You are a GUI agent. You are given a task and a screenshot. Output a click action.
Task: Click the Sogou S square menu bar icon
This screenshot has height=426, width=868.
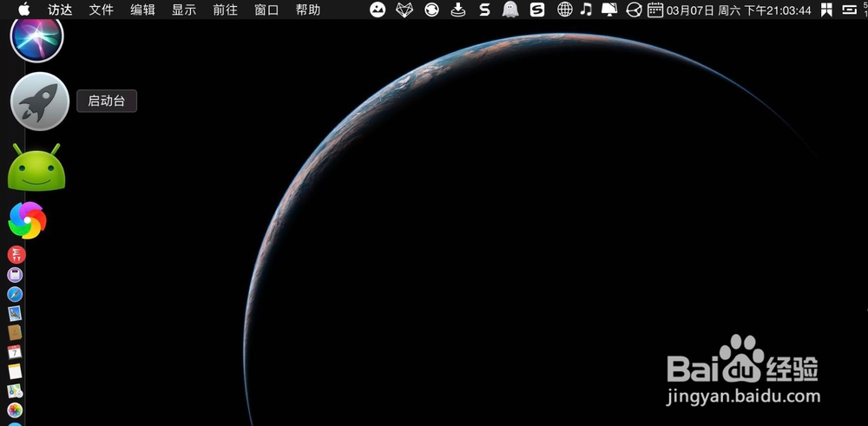[x=537, y=10]
